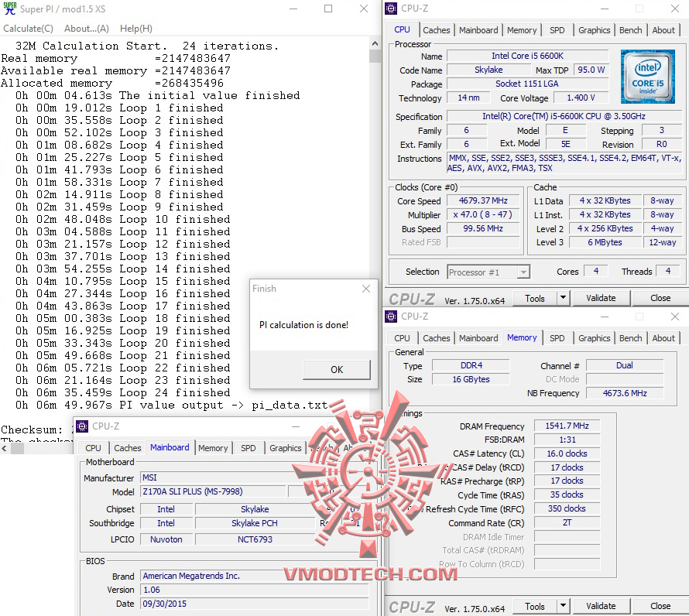The height and width of the screenshot is (616, 689).
Task: Click the Core Speed 4679.37 MHz value
Action: point(483,200)
